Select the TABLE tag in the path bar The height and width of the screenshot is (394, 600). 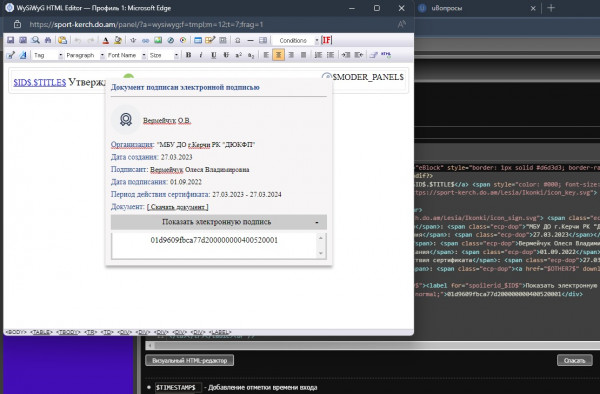click(41, 332)
